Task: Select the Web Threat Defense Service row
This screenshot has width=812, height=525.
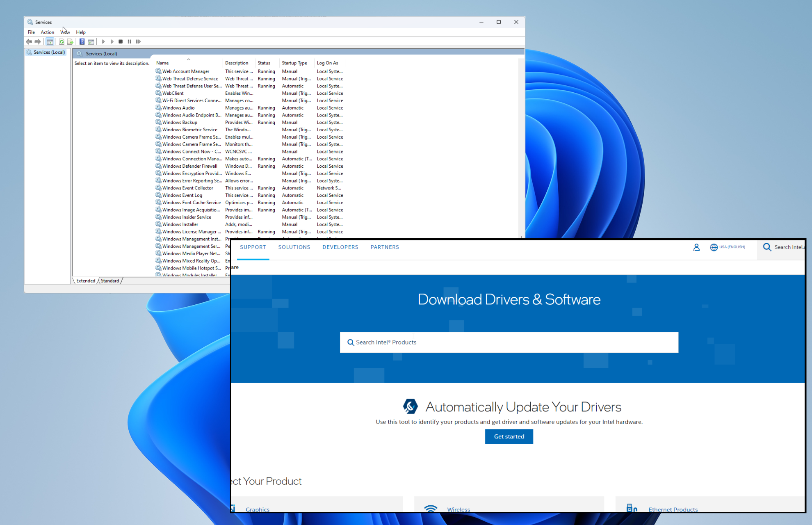Action: (250, 79)
